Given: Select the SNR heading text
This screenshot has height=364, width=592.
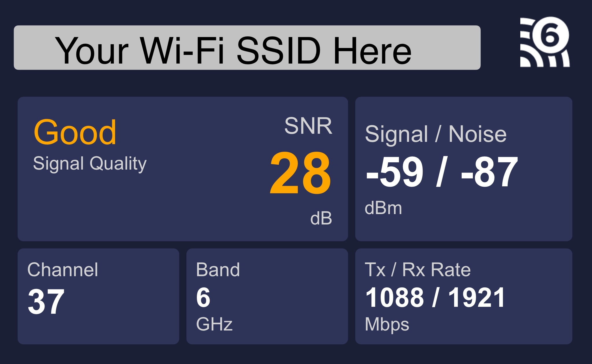Looking at the screenshot, I should [308, 126].
